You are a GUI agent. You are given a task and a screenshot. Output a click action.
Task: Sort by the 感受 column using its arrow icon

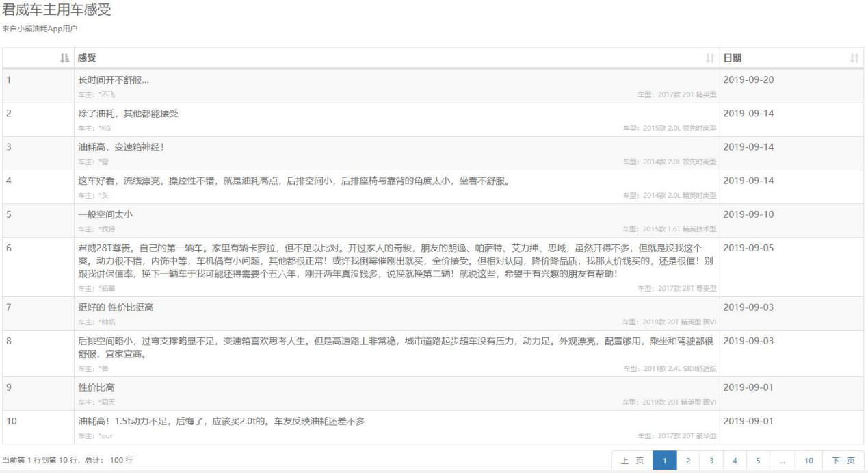point(710,58)
